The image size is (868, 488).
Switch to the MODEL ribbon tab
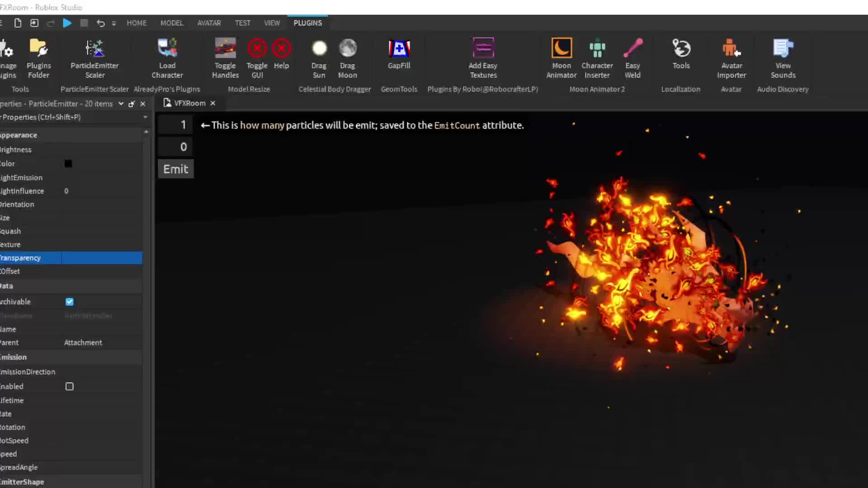coord(172,23)
